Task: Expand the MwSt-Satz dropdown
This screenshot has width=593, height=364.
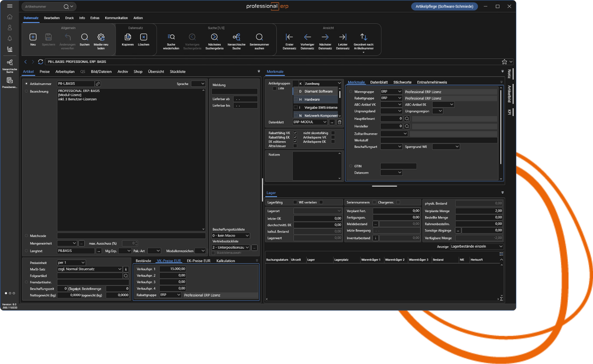Action: 120,269
